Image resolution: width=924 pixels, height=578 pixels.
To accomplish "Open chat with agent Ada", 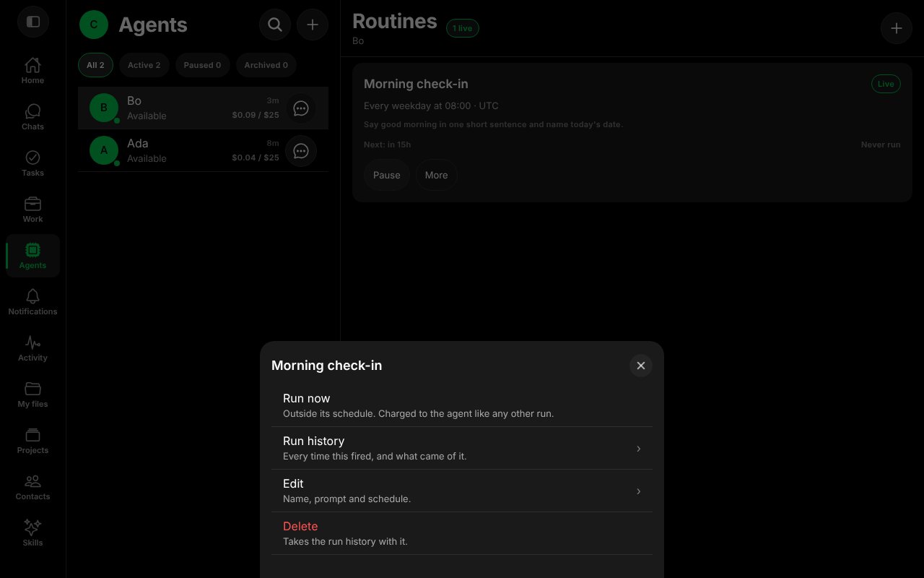I will (x=301, y=151).
